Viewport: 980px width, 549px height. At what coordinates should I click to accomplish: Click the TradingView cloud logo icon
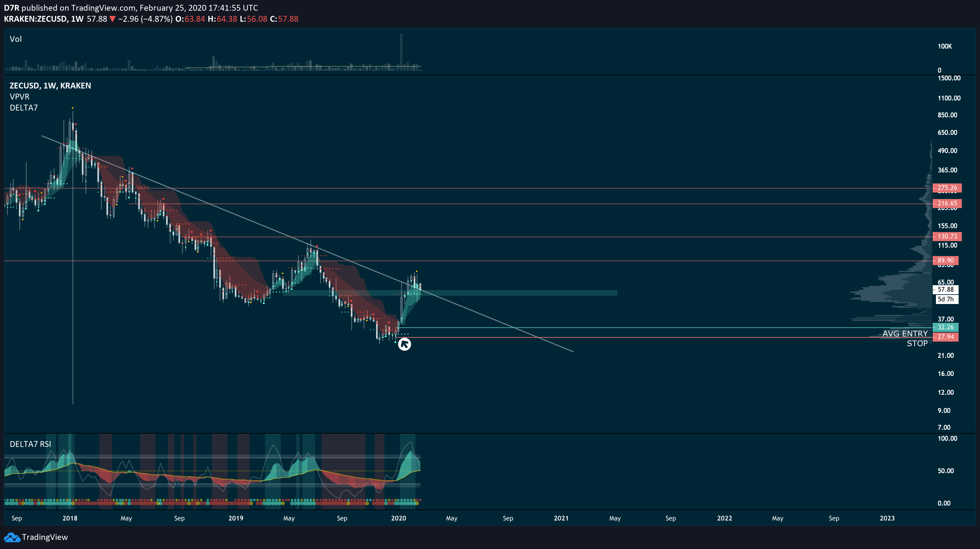12,537
